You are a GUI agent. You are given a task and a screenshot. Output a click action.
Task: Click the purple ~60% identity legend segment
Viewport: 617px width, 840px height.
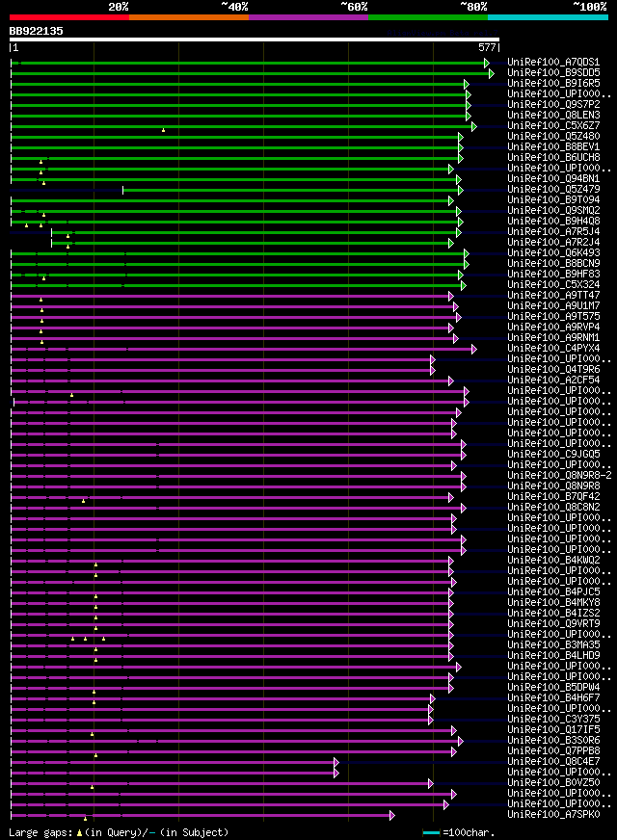pyautogui.click(x=308, y=17)
